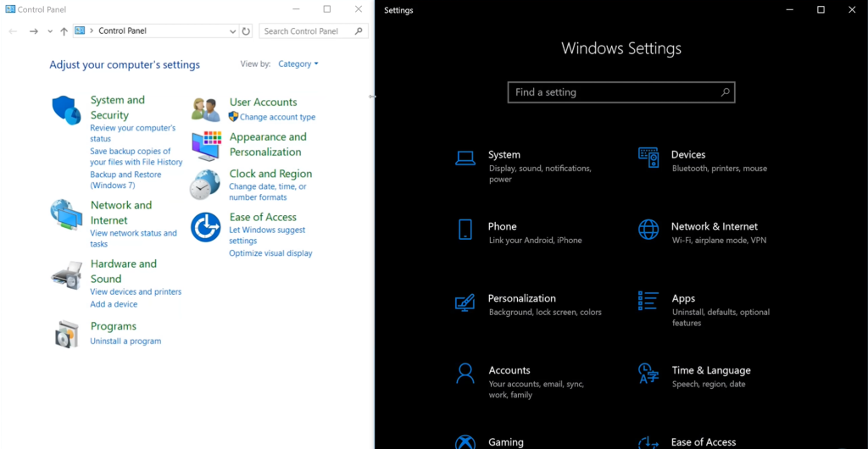868x449 pixels.
Task: Click the Programs disc box icon
Action: [x=66, y=334]
